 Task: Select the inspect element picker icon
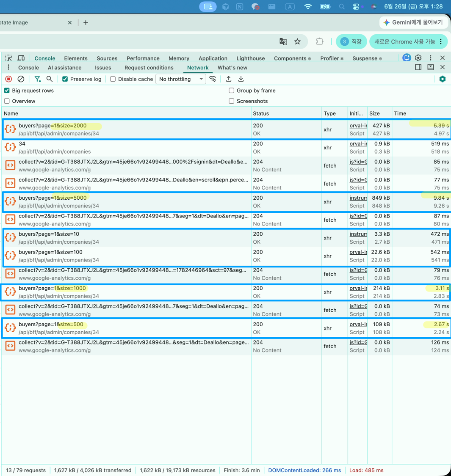(x=8, y=58)
